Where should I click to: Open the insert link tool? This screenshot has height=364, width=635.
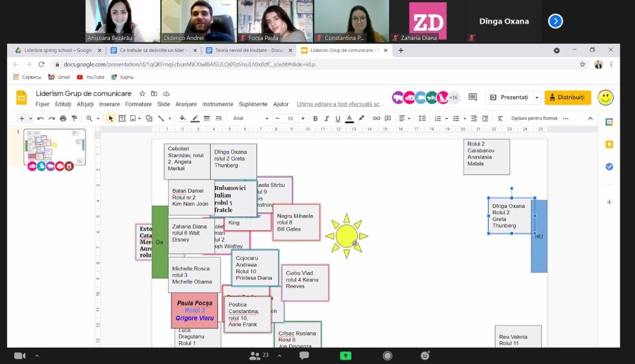click(x=376, y=119)
